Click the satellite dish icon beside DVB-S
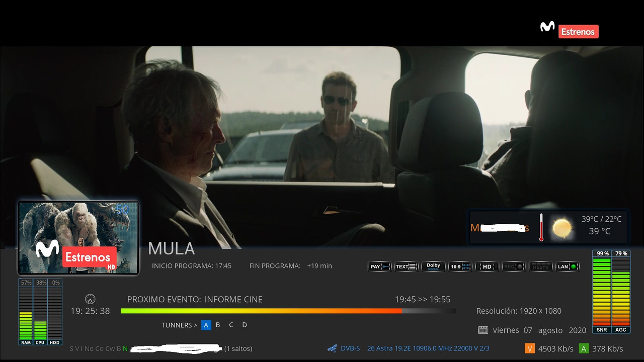The height and width of the screenshot is (362, 644). (x=332, y=348)
